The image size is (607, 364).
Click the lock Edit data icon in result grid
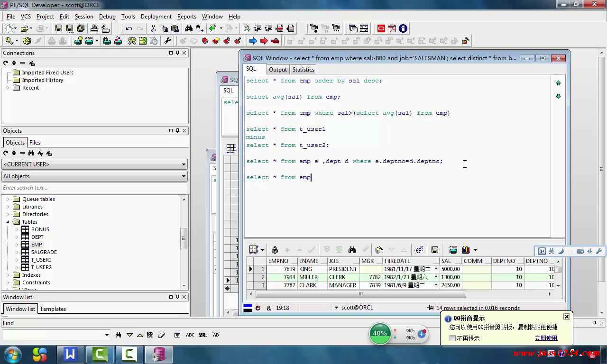[x=275, y=250]
